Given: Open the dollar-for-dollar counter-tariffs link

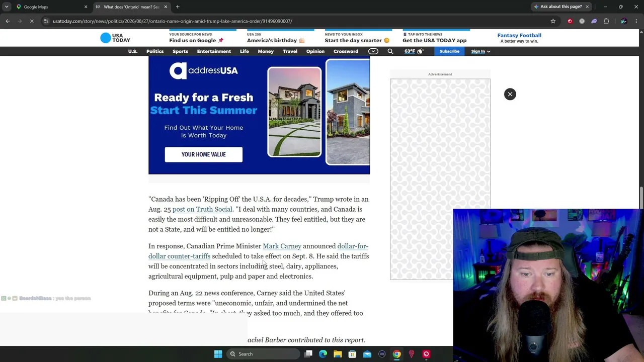Looking at the screenshot, I should [258, 251].
